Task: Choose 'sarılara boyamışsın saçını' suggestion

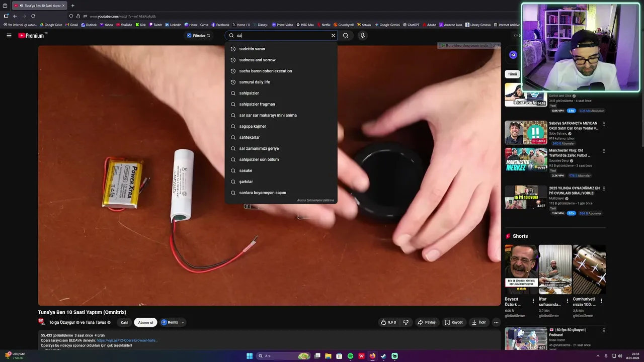Action: [281, 193]
